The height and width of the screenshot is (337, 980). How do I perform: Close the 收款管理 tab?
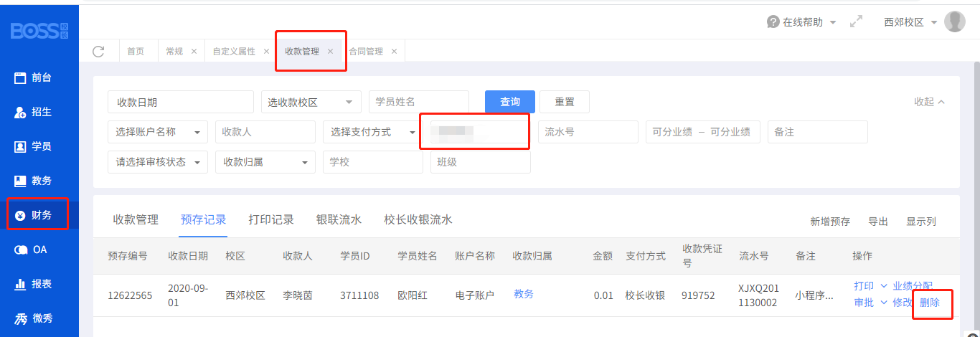pos(330,52)
